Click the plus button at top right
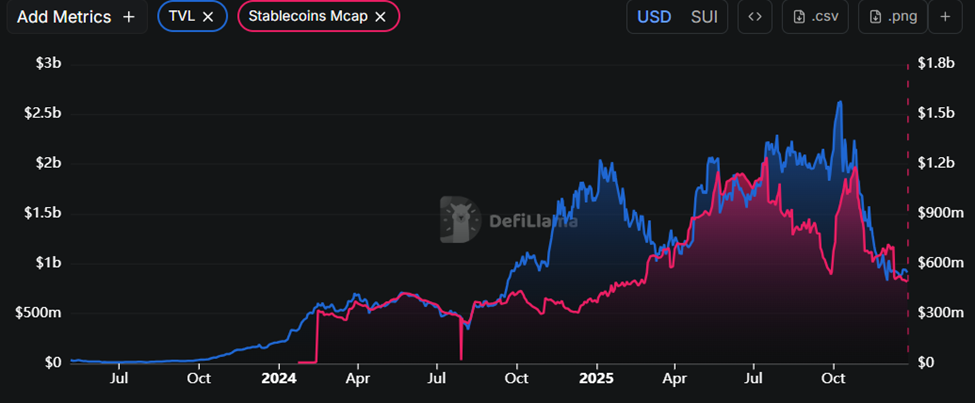975x403 pixels. (945, 17)
